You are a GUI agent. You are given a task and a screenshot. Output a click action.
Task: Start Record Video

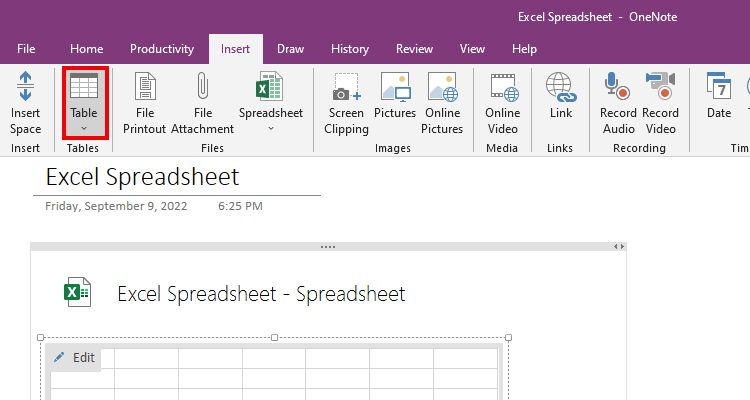tap(660, 103)
